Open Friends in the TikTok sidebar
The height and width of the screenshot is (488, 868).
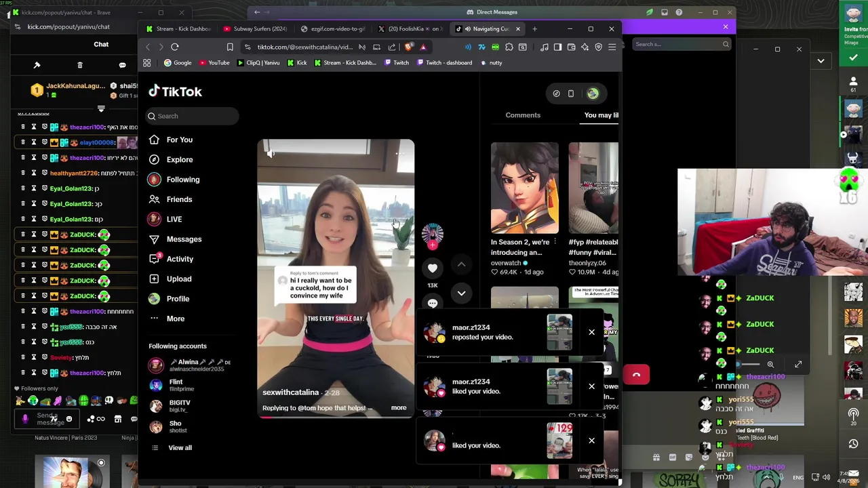point(170,199)
